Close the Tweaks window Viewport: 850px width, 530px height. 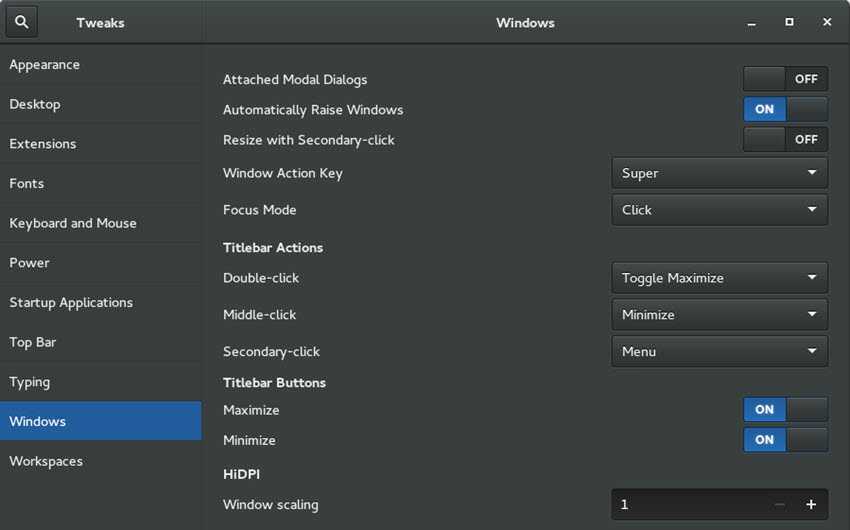[x=827, y=22]
